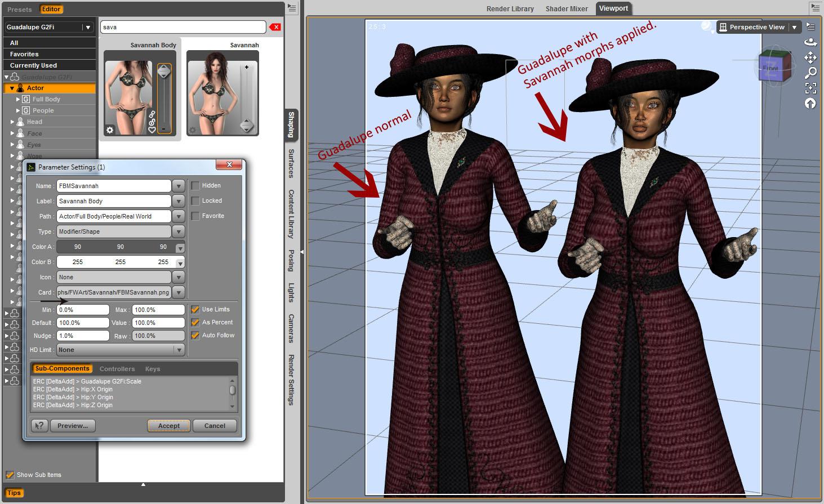Collapse the Actor tree item
Image resolution: width=824 pixels, height=504 pixels.
(x=11, y=88)
